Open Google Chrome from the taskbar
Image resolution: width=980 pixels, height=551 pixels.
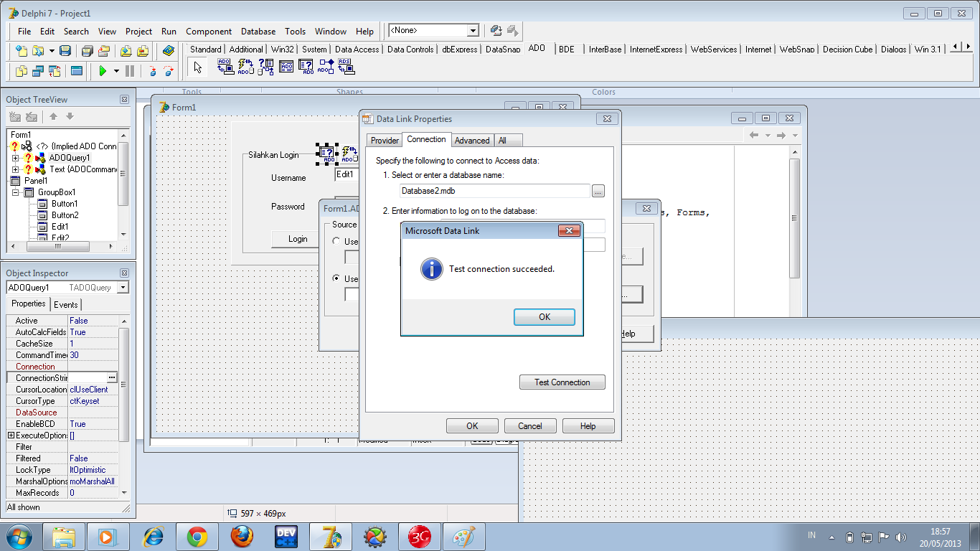pyautogui.click(x=198, y=536)
